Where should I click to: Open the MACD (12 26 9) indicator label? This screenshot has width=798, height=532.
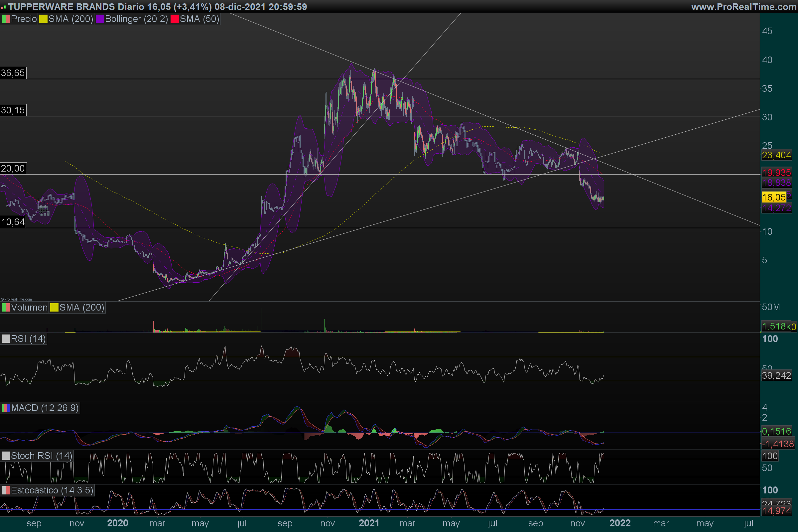click(x=45, y=408)
